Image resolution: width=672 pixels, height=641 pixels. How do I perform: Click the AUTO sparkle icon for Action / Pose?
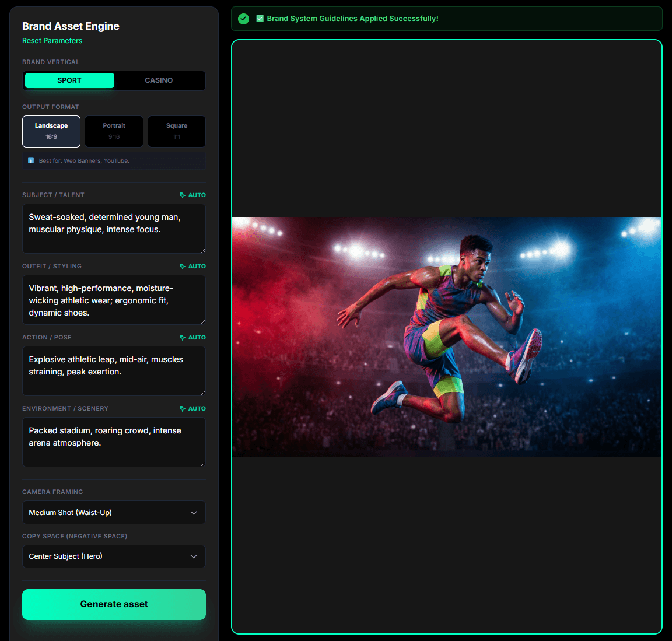pyautogui.click(x=183, y=338)
